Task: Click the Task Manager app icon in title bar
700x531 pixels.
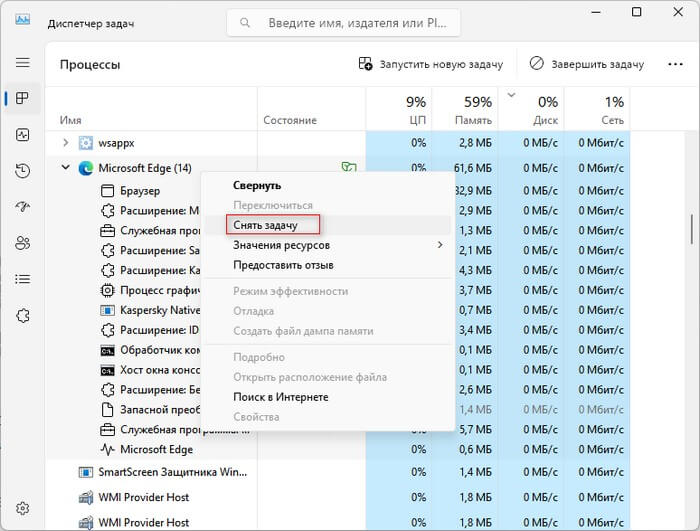Action: pos(22,19)
